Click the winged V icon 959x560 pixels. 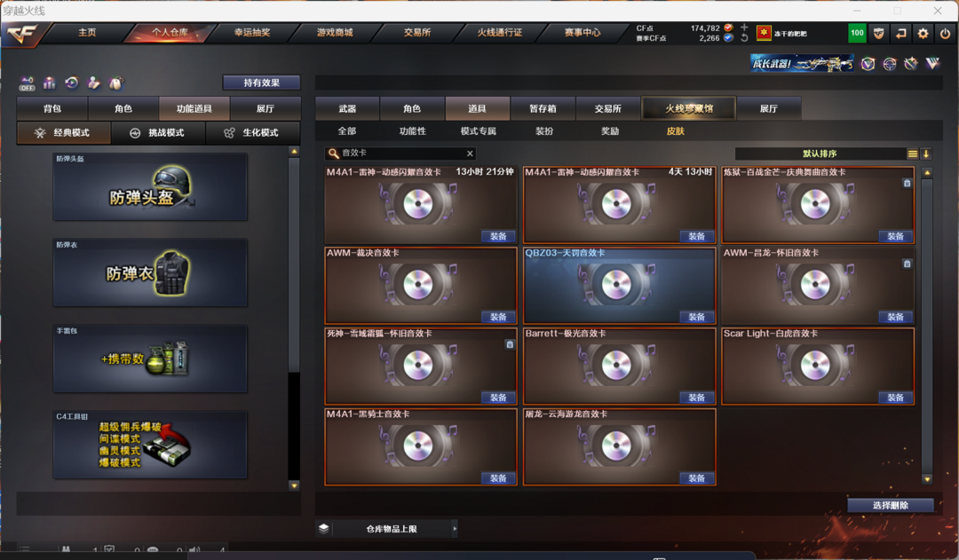tap(932, 63)
